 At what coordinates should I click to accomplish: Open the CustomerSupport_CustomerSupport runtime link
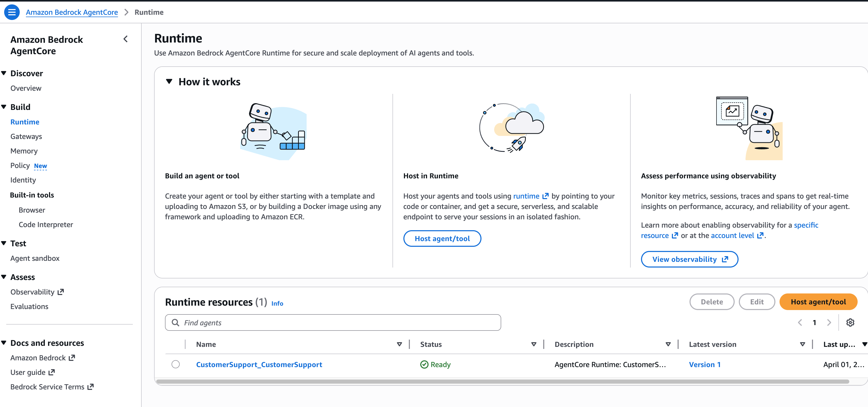tap(259, 364)
